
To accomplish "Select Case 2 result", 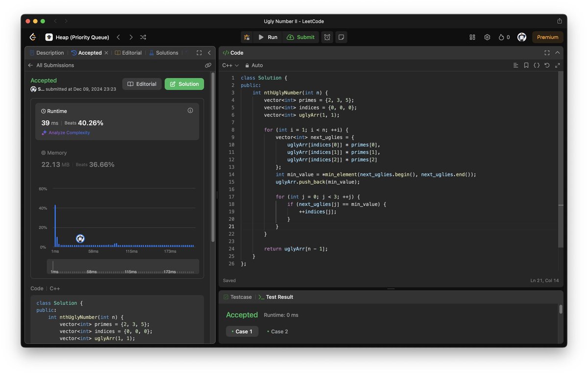I will [x=277, y=331].
